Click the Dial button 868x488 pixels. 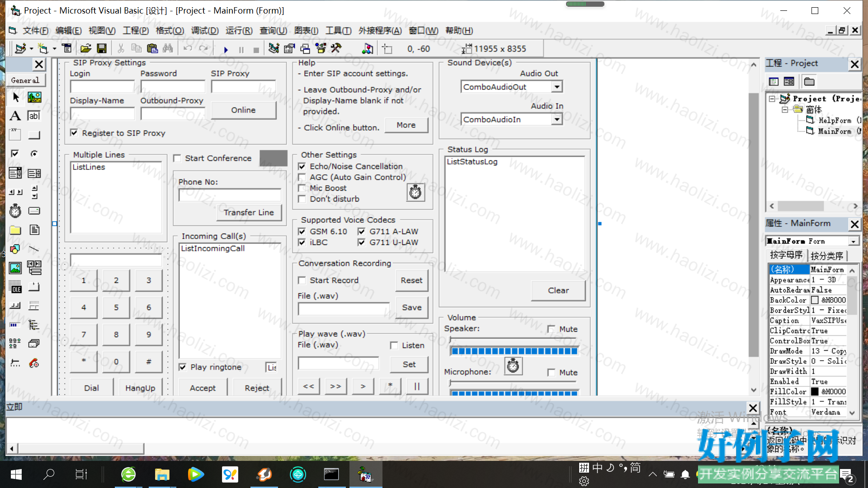[x=91, y=388]
